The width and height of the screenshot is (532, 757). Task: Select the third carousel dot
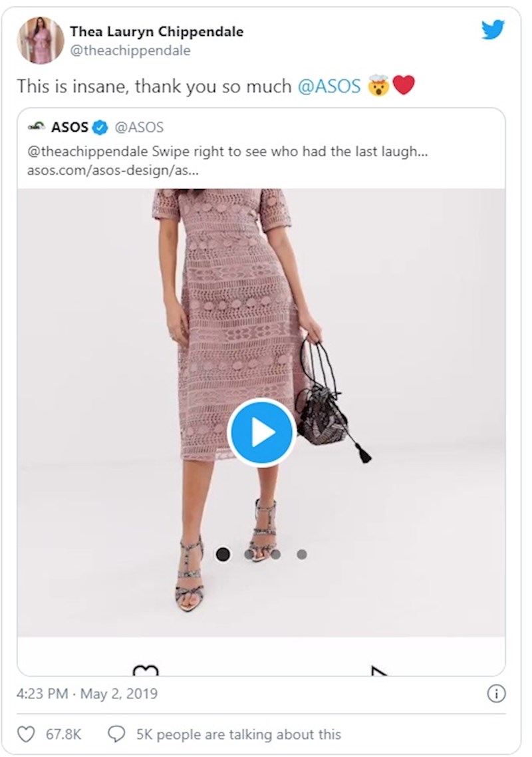click(275, 554)
